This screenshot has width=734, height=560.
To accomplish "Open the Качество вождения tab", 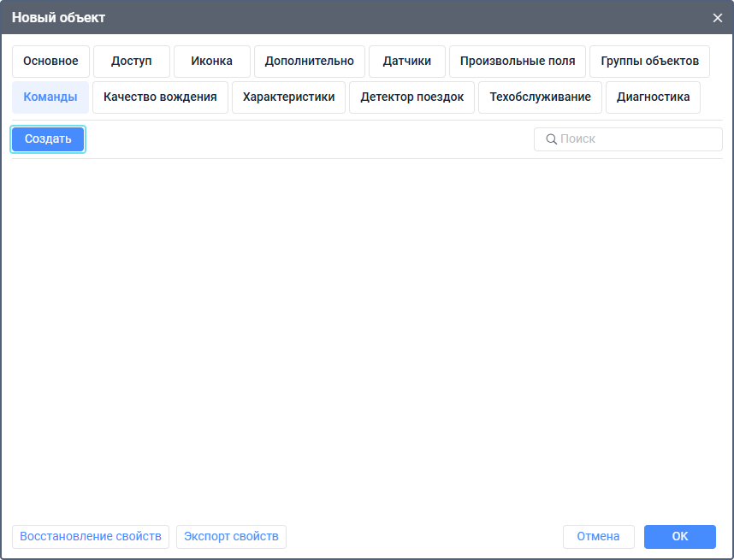I will (160, 97).
